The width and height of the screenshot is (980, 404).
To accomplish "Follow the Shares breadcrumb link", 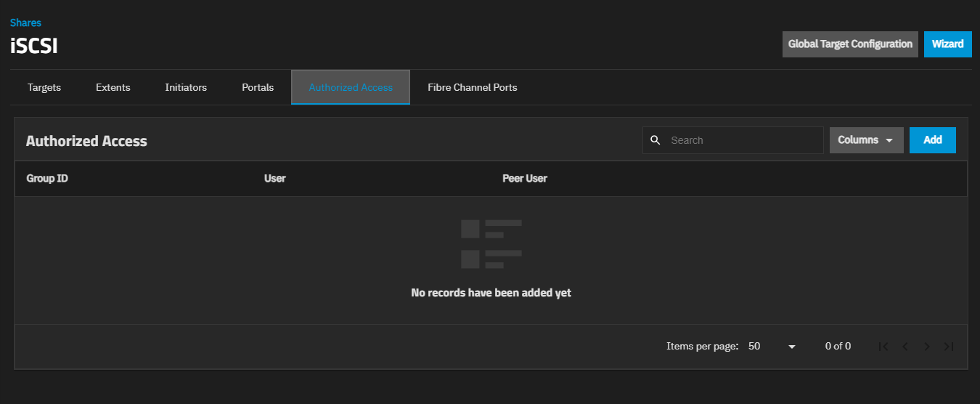I will 25,23.
